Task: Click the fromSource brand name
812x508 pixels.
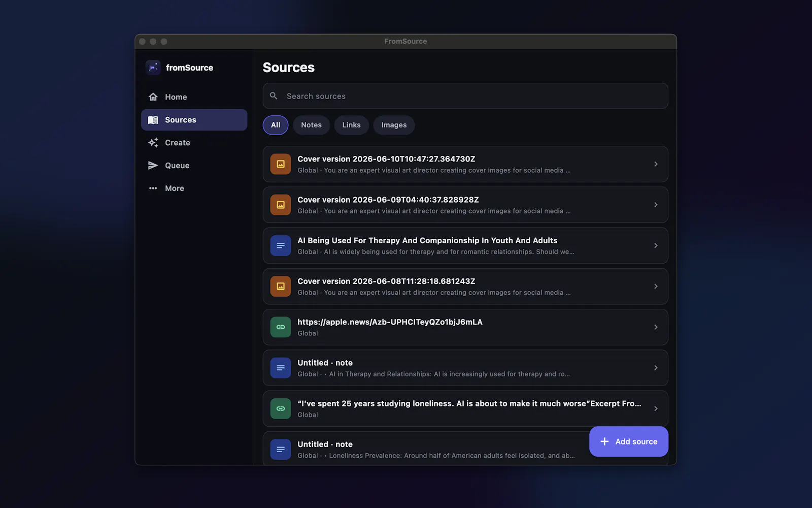Action: 189,68
